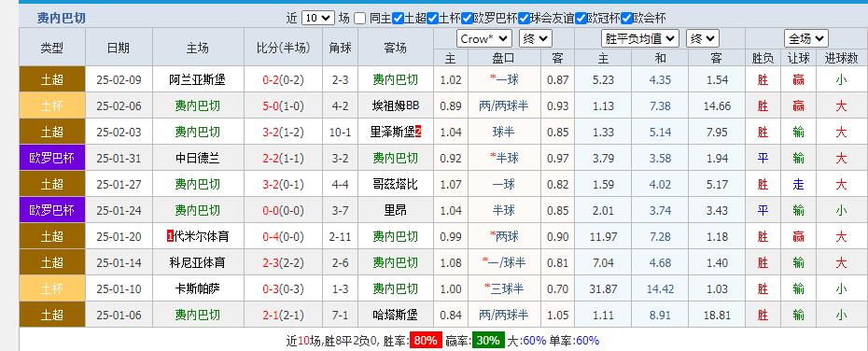The image size is (868, 351).
Task: Click the 盘口 column header
Action: (x=503, y=58)
